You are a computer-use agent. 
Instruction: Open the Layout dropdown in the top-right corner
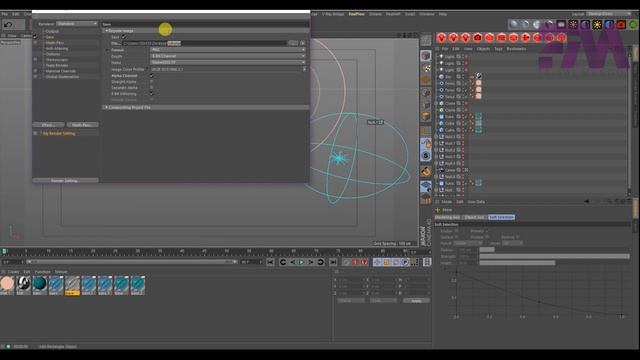[608, 14]
